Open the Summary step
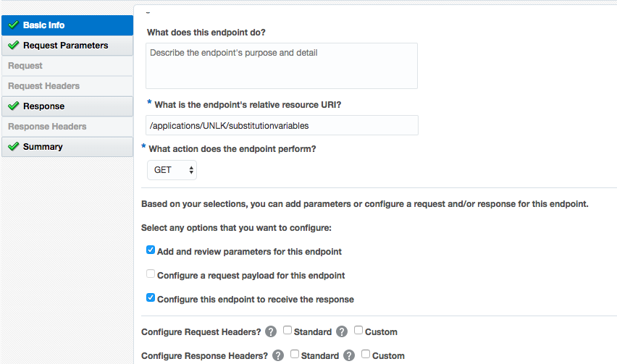Viewport: 617px width, 364px height. [43, 147]
